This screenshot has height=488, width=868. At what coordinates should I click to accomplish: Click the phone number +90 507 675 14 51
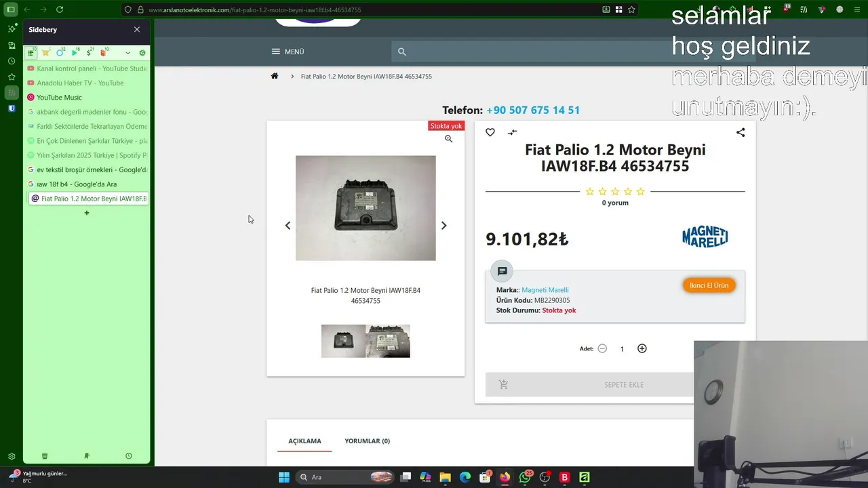[x=533, y=110]
